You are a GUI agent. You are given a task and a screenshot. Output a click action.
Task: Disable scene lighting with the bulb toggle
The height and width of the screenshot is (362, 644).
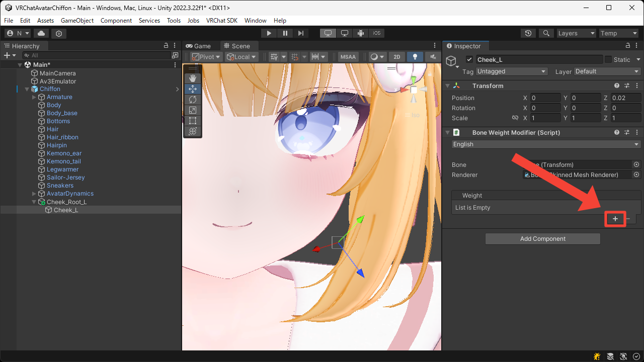pos(414,57)
